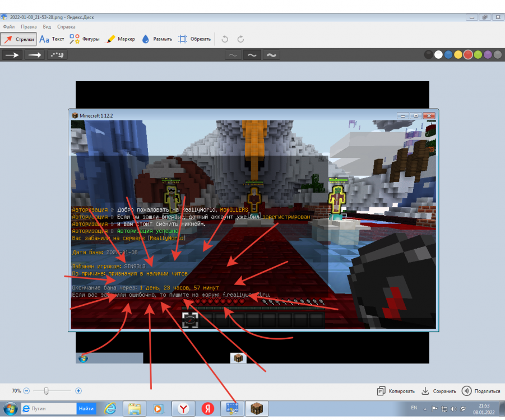Select the Размыть blur tool
Image resolution: width=505 pixels, height=420 pixels.
click(157, 39)
